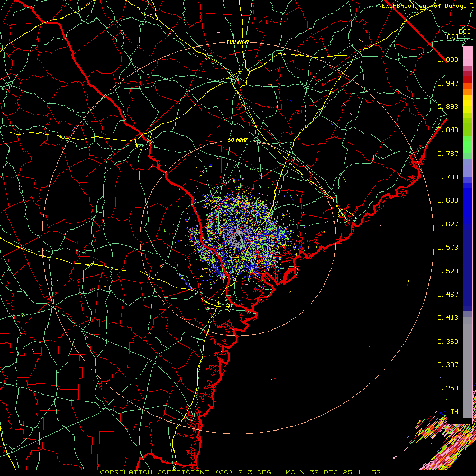Click the [CC] label above the color scale
The width and height of the screenshot is (476, 476).
tap(452, 36)
